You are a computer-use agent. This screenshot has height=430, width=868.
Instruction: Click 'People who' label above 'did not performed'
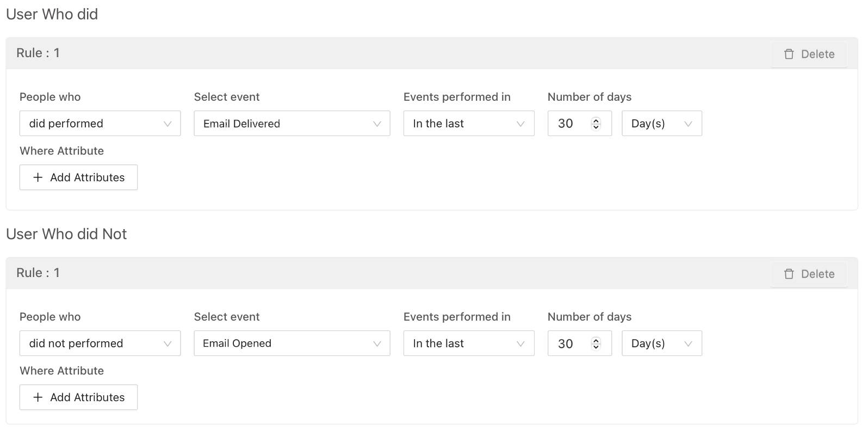[x=50, y=317]
